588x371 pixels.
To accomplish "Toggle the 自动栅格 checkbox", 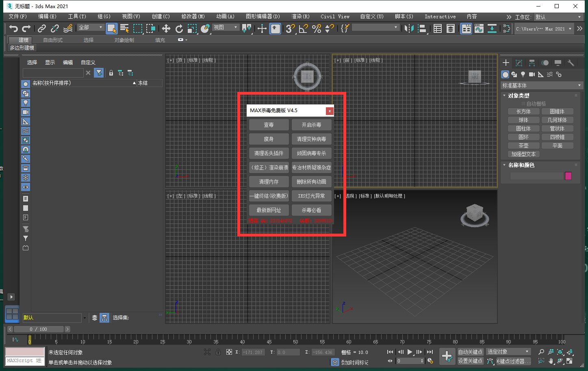I will point(523,104).
